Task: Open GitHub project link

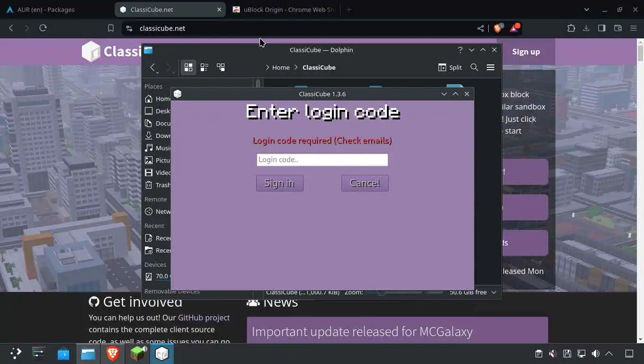Action: (x=204, y=318)
